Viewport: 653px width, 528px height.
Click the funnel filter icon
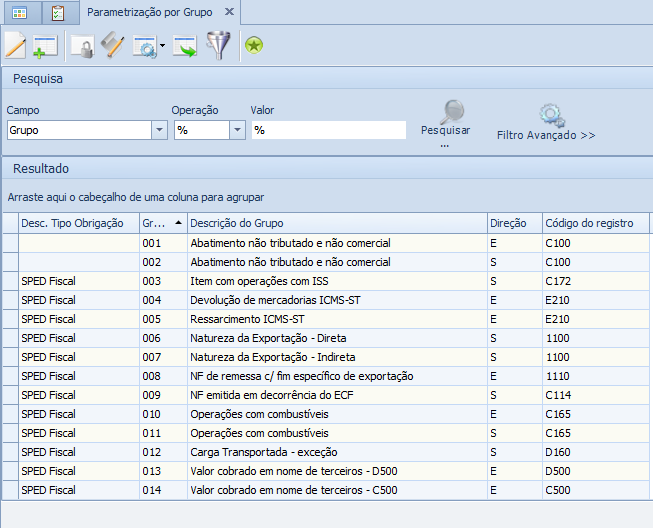pos(218,46)
